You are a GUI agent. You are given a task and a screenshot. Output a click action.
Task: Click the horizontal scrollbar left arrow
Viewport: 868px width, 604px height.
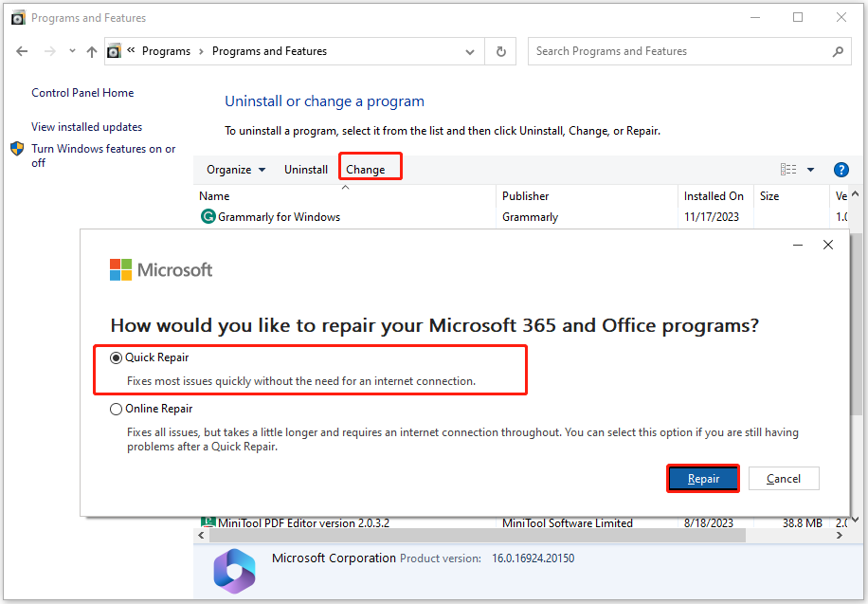202,536
